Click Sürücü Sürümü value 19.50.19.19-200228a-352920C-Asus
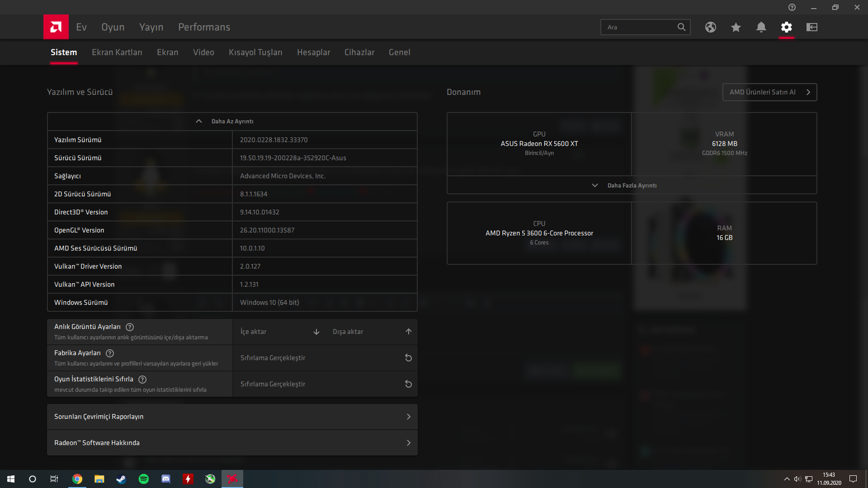This screenshot has width=868, height=488. click(x=293, y=158)
